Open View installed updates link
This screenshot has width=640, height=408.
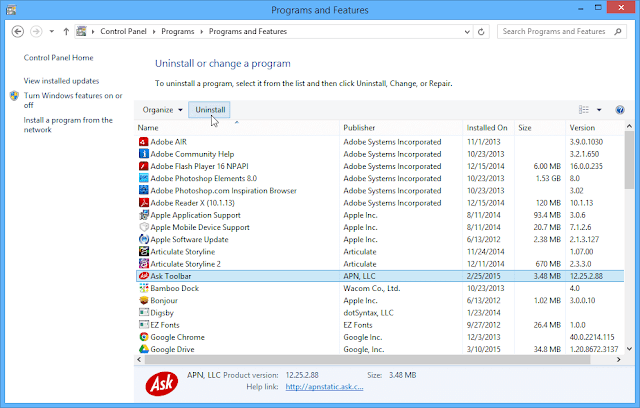pyautogui.click(x=61, y=81)
